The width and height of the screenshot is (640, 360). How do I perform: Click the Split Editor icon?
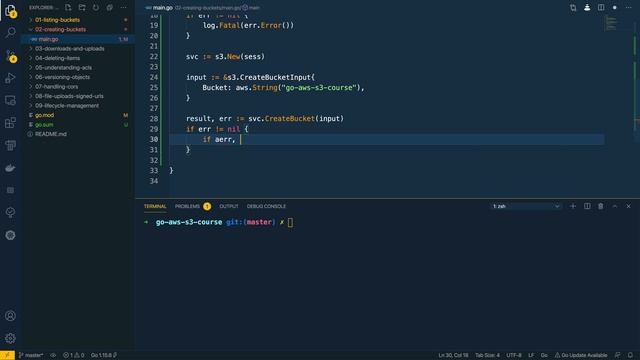click(x=601, y=7)
